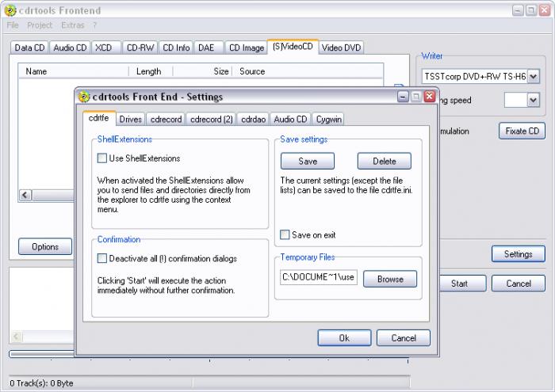This screenshot has width=555, height=392.
Task: Expand the TSSTcorp writer drive dropdown
Action: pos(534,76)
